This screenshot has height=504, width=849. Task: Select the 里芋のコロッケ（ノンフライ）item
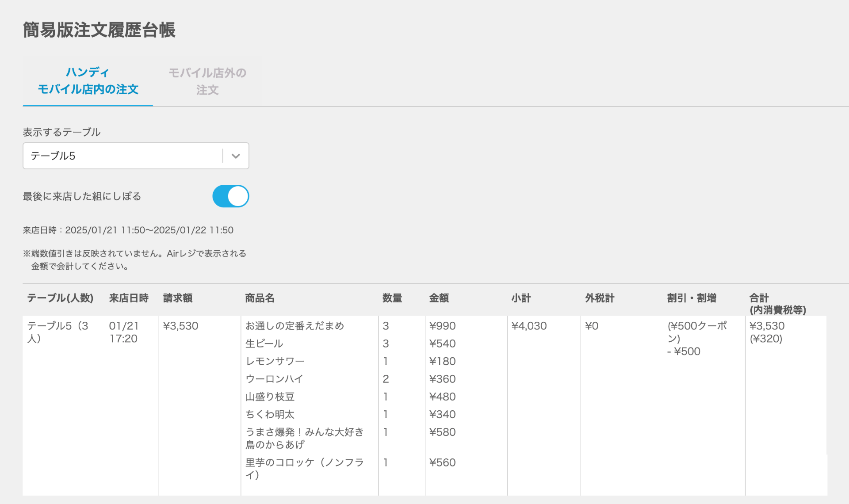305,469
